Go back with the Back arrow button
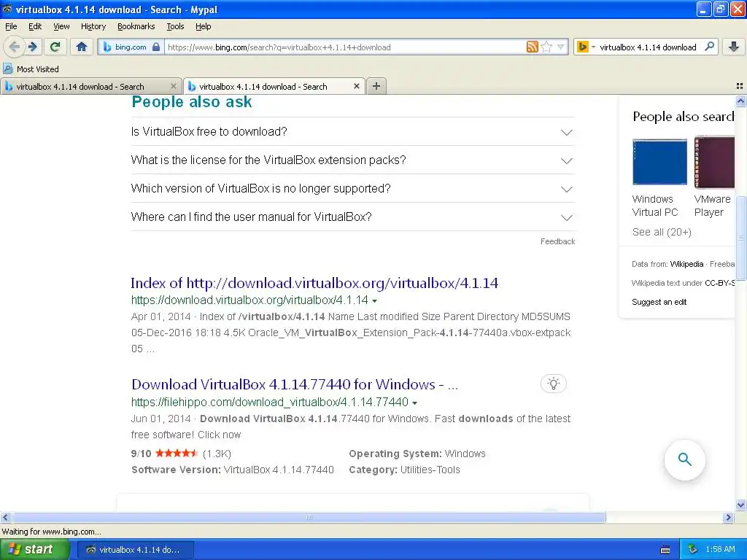Image resolution: width=747 pixels, height=560 pixels. coord(14,47)
